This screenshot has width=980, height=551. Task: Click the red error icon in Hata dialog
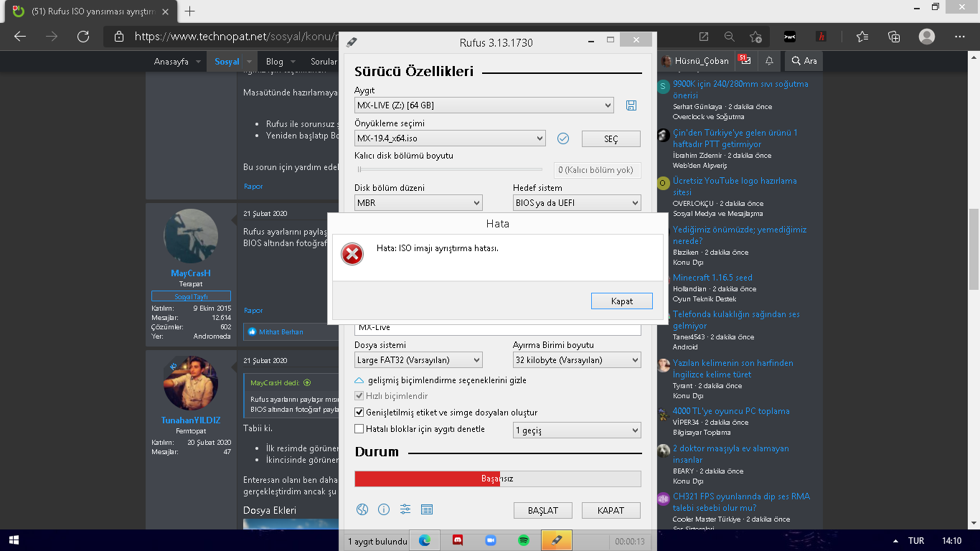pos(352,253)
